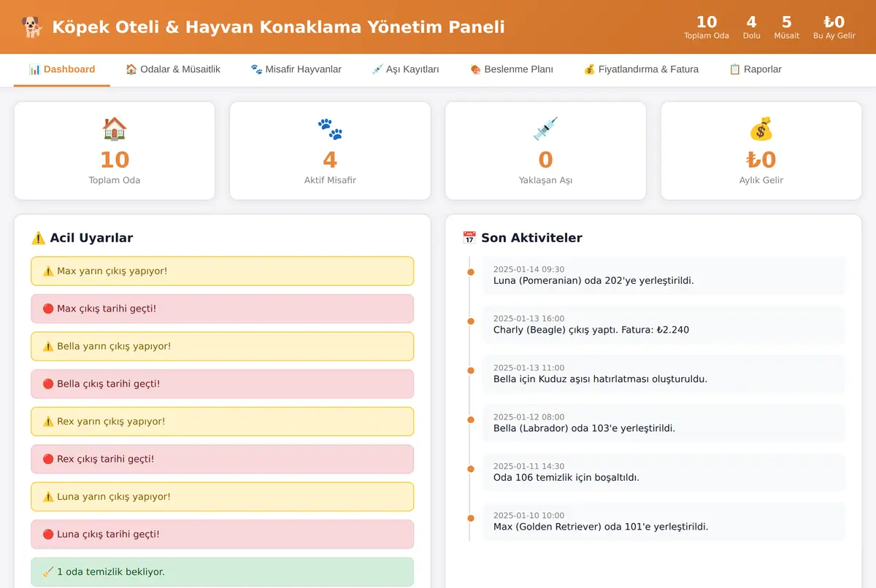Click the Toplam Oda summary card

115,150
